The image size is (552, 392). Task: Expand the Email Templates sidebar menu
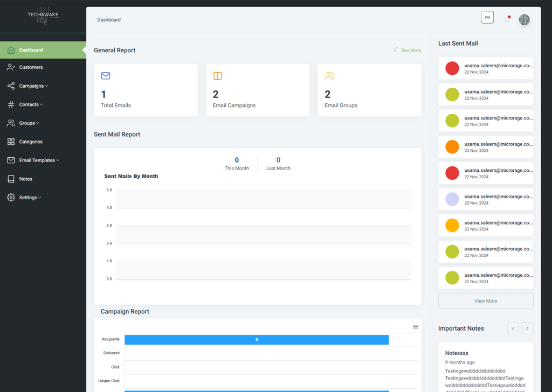[x=39, y=160]
